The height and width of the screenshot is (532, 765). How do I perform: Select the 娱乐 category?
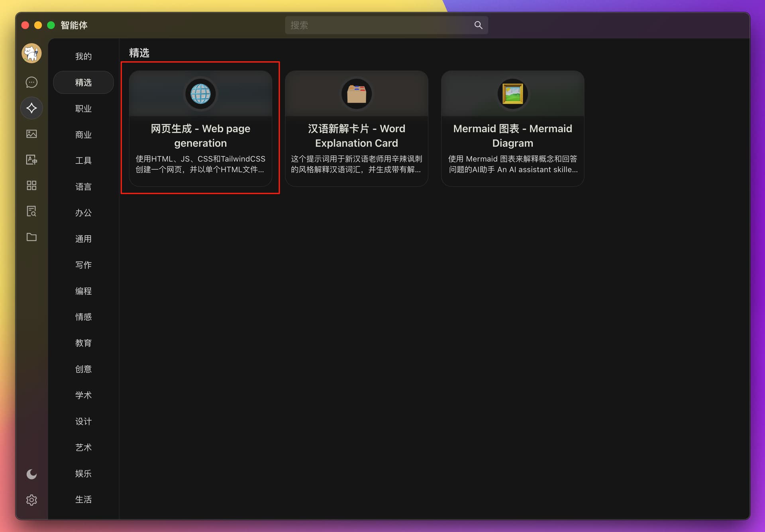coord(83,473)
